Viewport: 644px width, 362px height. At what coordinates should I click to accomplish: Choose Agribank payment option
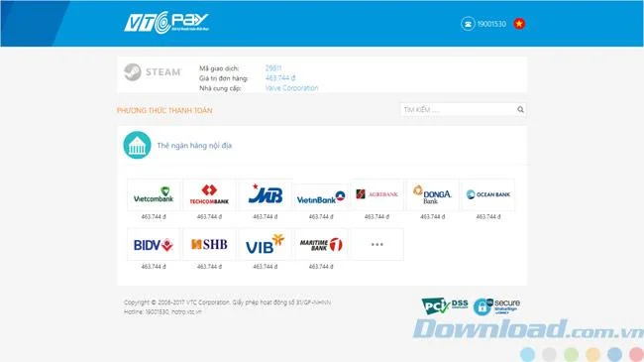[x=377, y=195]
